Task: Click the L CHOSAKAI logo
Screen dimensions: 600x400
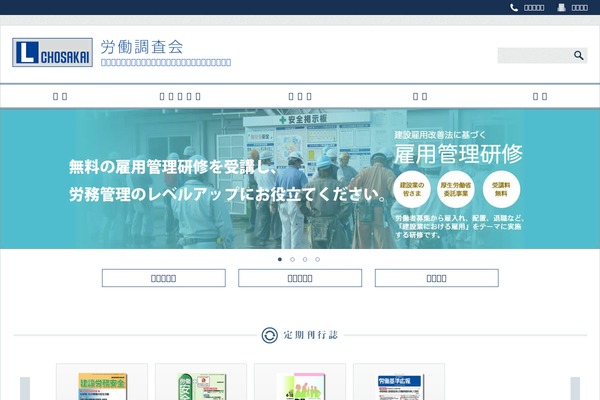Action: 52,52
